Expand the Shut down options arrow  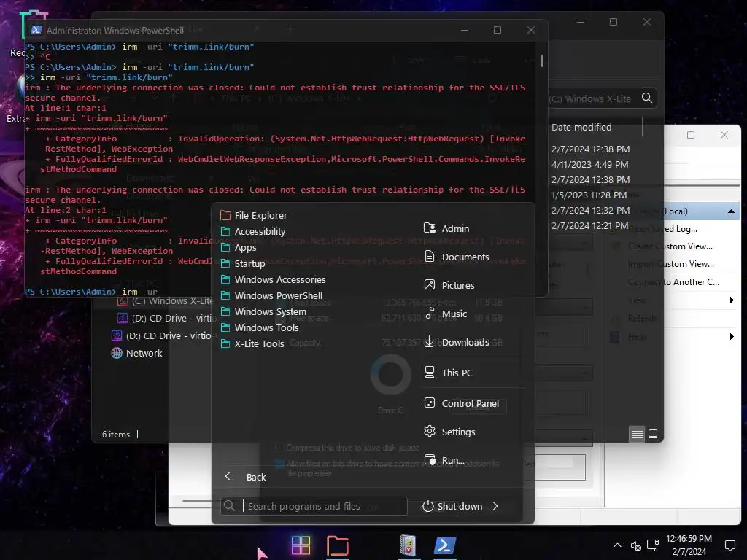point(495,506)
